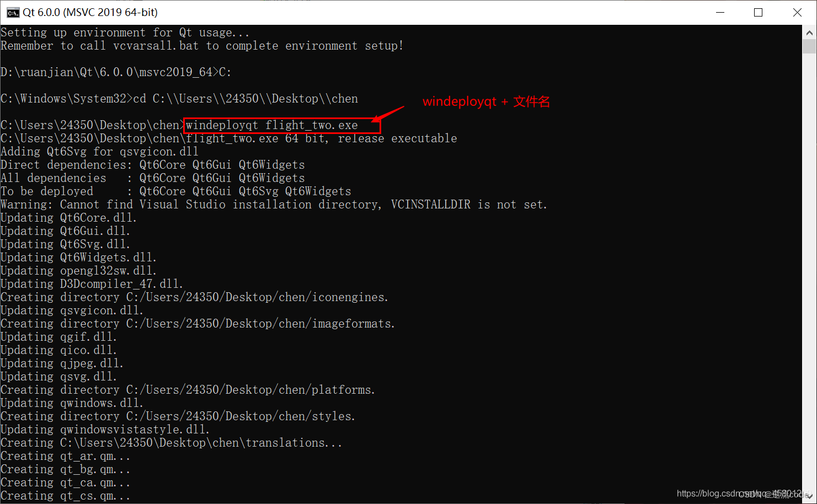Click the line 'Creating qt_ca.qm...'
The height and width of the screenshot is (504, 817).
tap(65, 482)
